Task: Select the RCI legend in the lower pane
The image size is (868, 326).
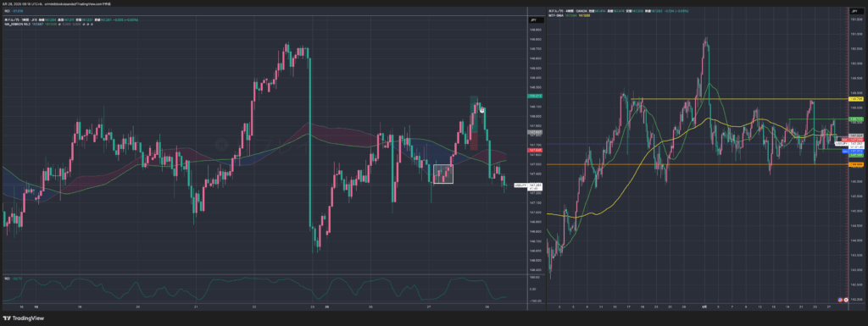Action: [13, 279]
